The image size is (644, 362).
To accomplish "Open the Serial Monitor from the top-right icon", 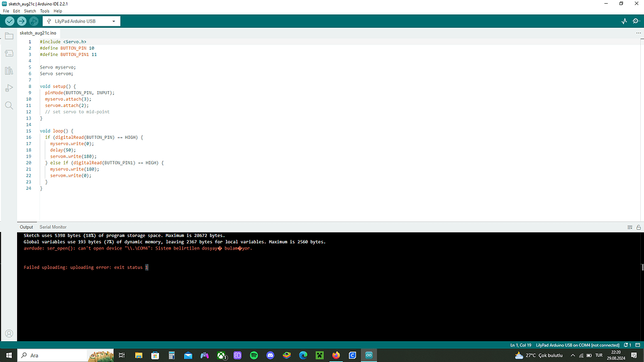I will (x=636, y=21).
